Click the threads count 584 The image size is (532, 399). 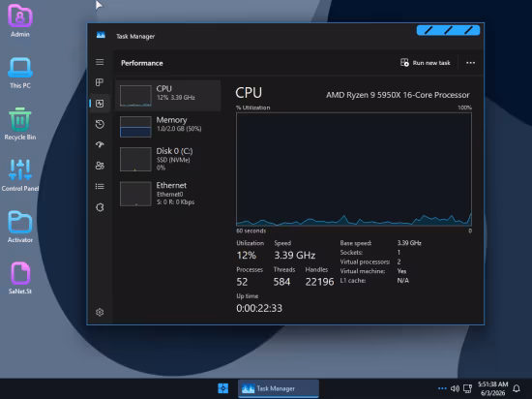[x=281, y=282]
